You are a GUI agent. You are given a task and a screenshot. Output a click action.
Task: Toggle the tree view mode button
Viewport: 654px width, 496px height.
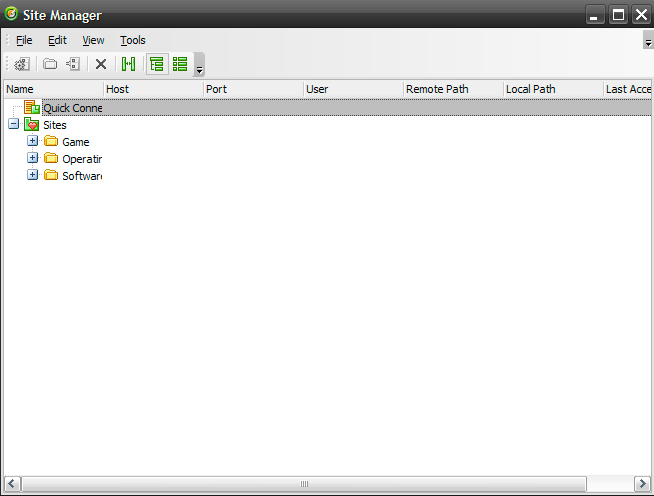[x=157, y=64]
